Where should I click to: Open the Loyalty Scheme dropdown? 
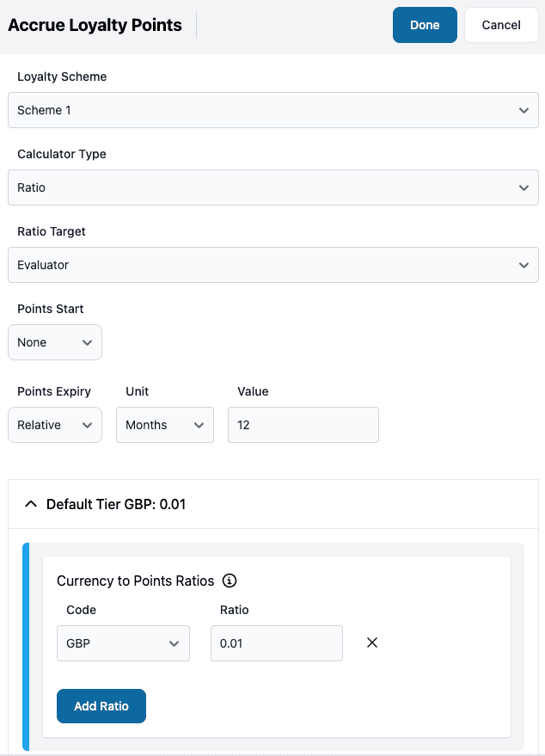click(x=272, y=110)
